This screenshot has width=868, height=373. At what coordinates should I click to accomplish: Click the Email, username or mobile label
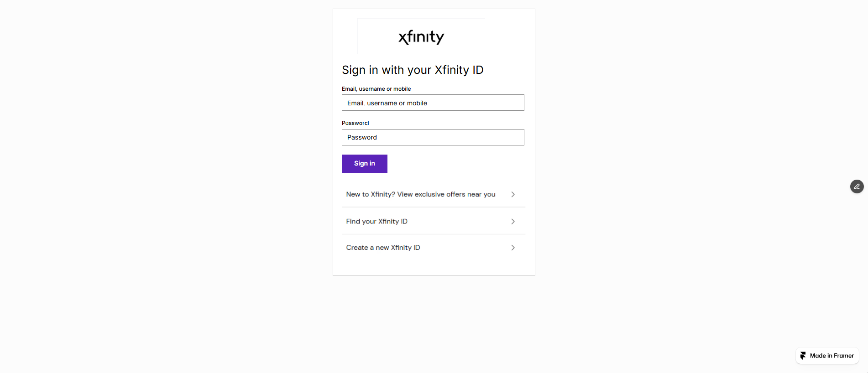[376, 89]
